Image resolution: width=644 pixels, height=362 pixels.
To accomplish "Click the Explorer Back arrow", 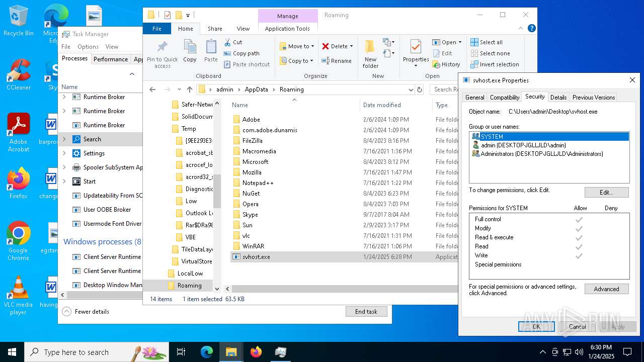I will (152, 89).
